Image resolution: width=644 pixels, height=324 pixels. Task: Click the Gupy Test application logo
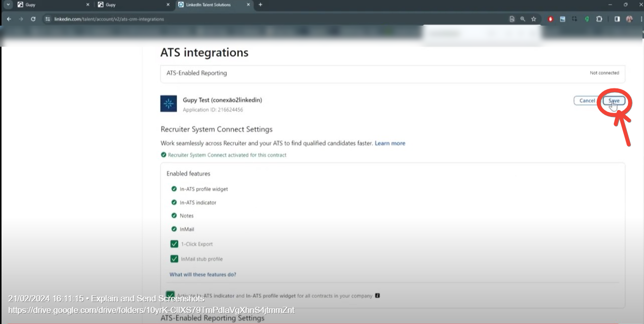(169, 103)
